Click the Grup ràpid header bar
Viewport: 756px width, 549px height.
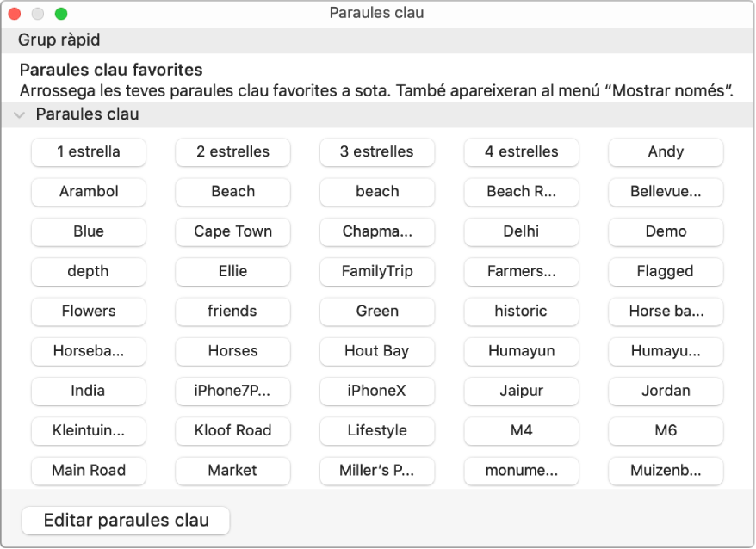(377, 40)
